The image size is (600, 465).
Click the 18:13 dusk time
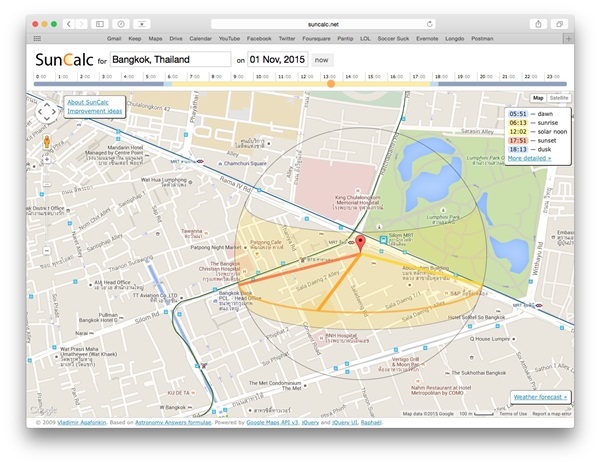tap(518, 149)
